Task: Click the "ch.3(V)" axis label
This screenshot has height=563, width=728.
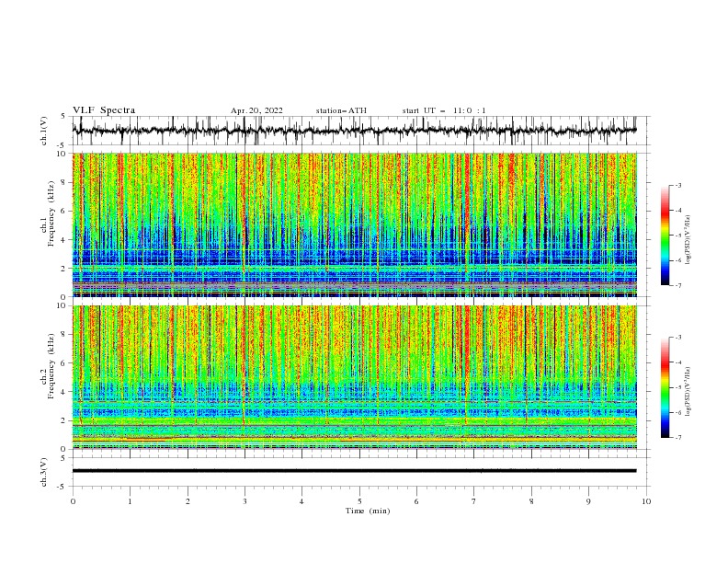Action: tap(44, 472)
